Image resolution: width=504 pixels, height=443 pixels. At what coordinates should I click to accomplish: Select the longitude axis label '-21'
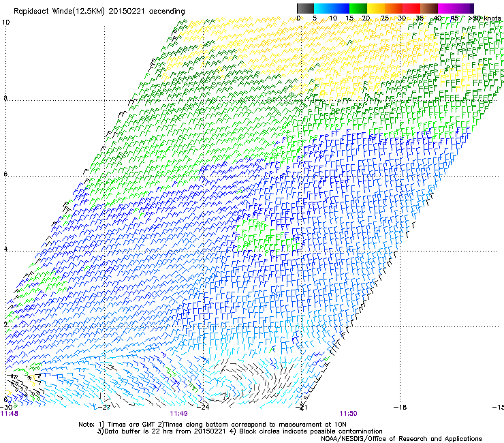tap(302, 408)
